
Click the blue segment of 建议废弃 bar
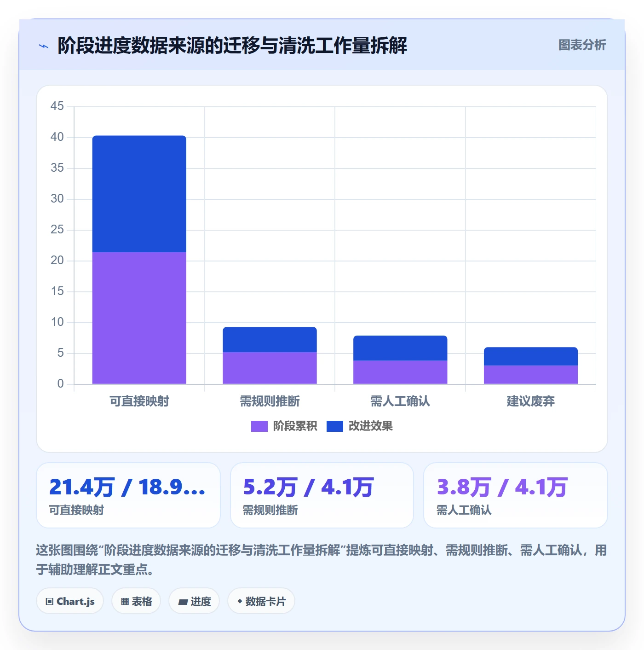[x=531, y=356]
